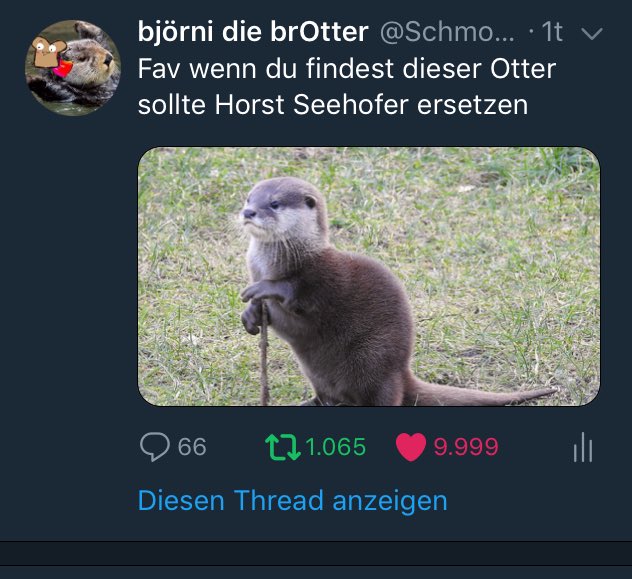
Task: Click the dark divider bar below the tweet
Action: [316, 554]
